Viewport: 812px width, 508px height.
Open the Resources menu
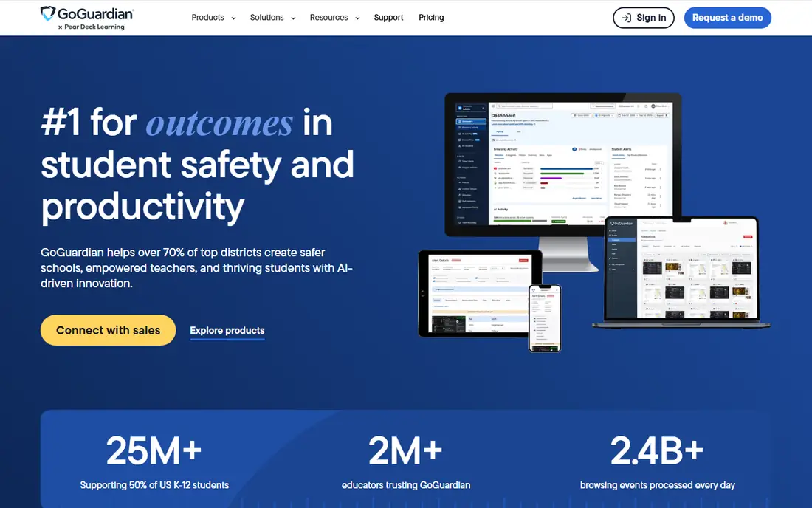click(x=334, y=18)
